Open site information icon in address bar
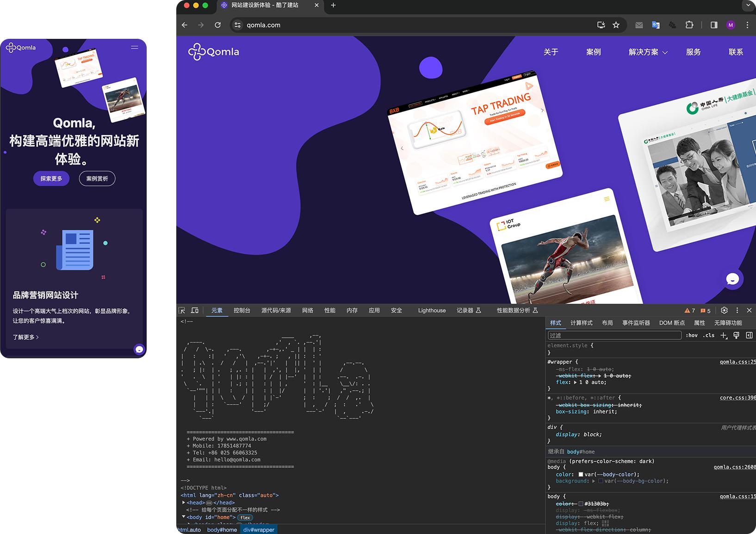756x534 pixels. pyautogui.click(x=237, y=25)
